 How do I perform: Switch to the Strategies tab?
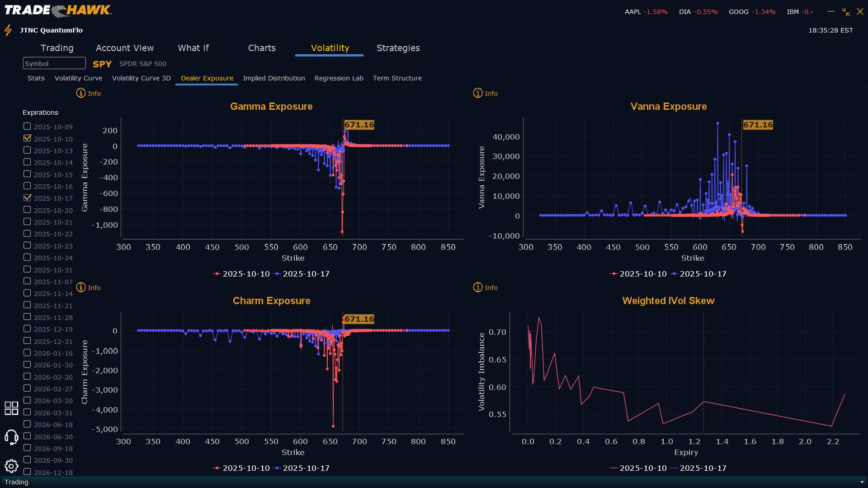(x=398, y=48)
